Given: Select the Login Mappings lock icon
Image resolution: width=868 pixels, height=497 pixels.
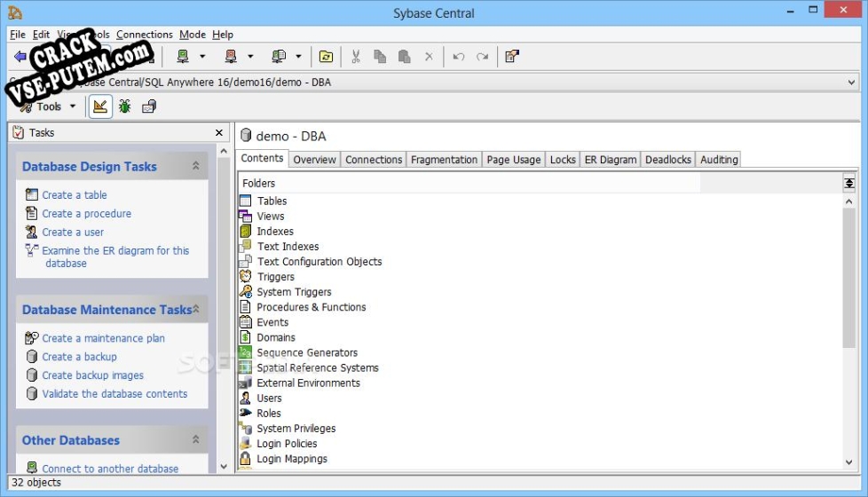Looking at the screenshot, I should pos(245,459).
